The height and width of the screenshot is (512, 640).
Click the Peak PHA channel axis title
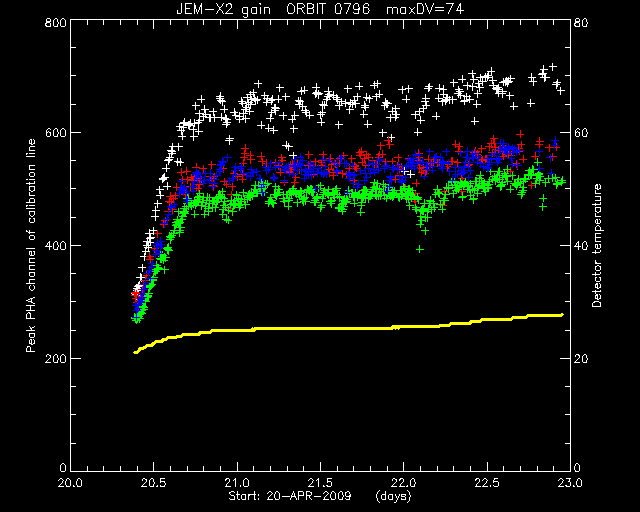coord(31,246)
